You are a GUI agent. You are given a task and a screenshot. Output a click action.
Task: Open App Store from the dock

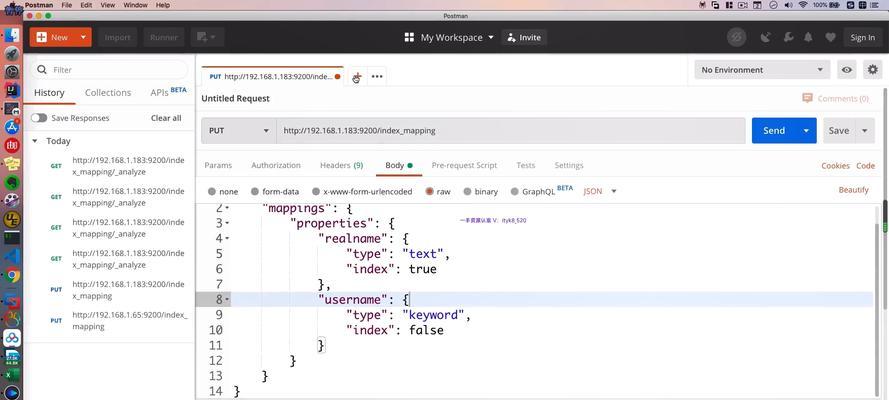coord(12,127)
